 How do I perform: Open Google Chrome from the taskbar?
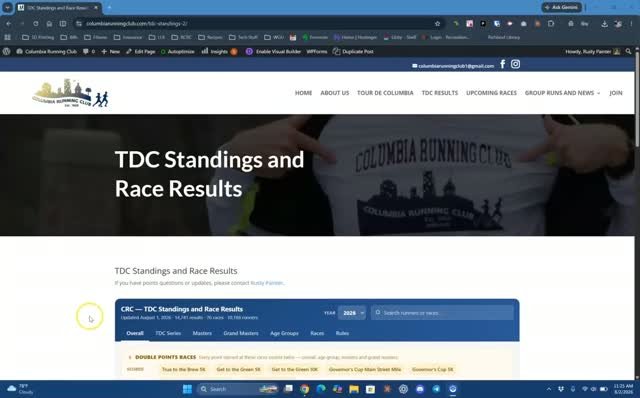tap(304, 389)
